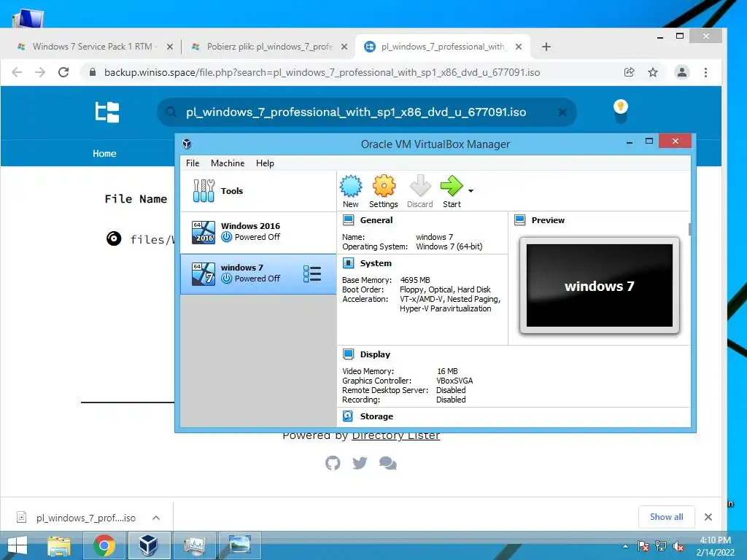
Task: Show hidden system tray icons
Action: tap(625, 547)
